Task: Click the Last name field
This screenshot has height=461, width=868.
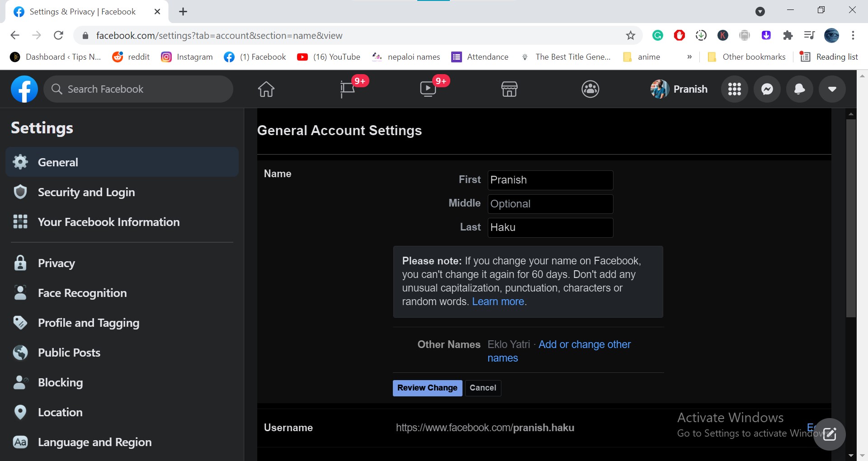Action: tap(550, 227)
